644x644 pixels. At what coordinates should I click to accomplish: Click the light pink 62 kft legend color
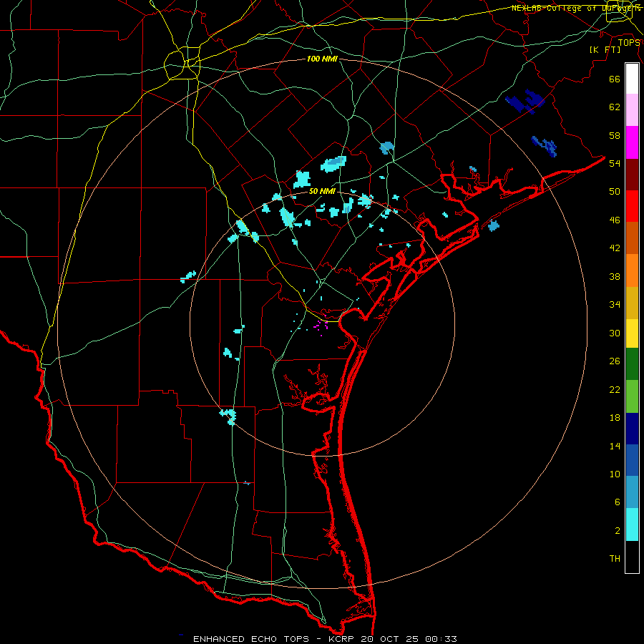[x=632, y=109]
